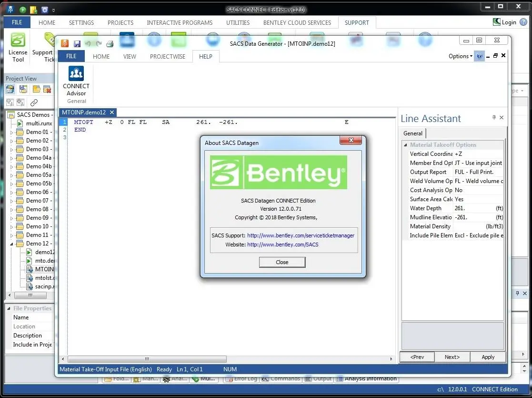Select the mto.dem runfile in Demo 12

tap(44, 260)
